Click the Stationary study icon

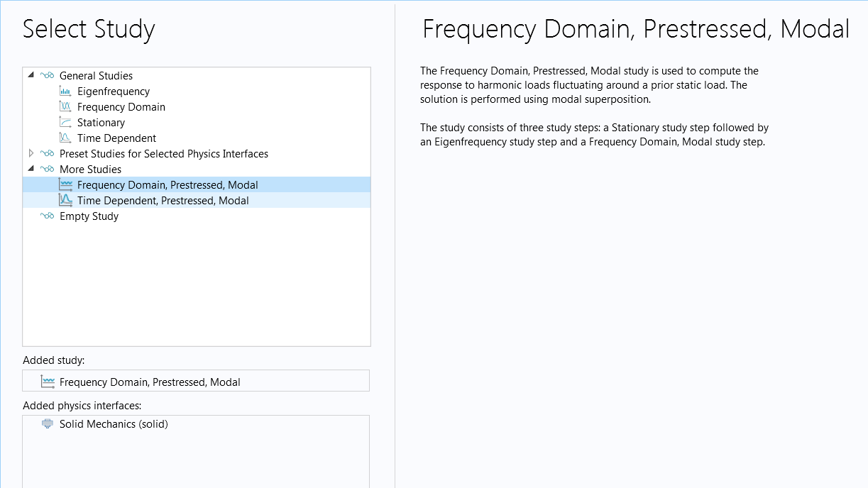click(65, 123)
